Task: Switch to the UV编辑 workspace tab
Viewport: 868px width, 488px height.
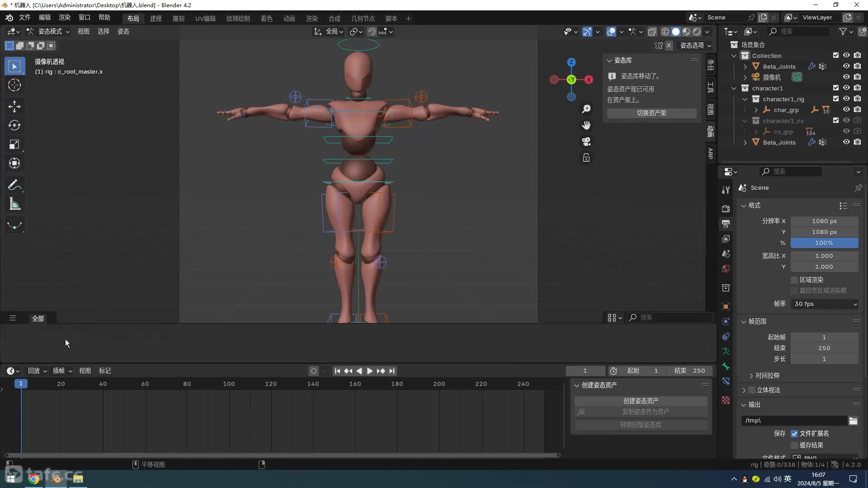Action: pos(205,19)
